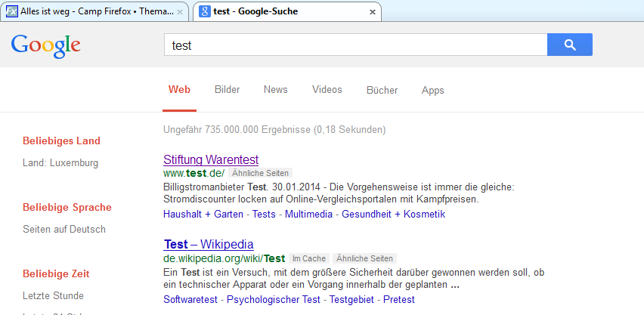Open the Test – Wikipedia result
644x315 pixels.
209,245
